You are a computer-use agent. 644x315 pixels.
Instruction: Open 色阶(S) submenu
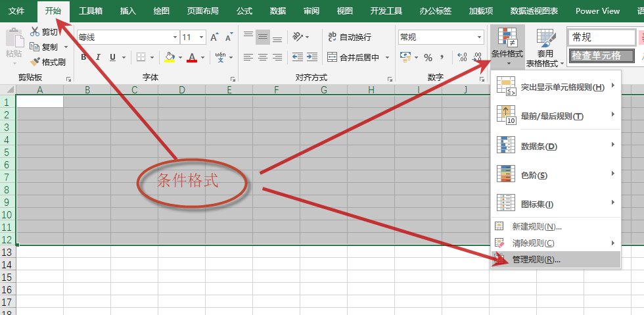556,174
